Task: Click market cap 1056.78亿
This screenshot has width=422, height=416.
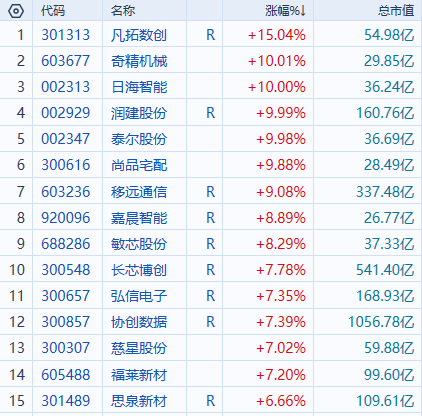Action: coord(381,322)
